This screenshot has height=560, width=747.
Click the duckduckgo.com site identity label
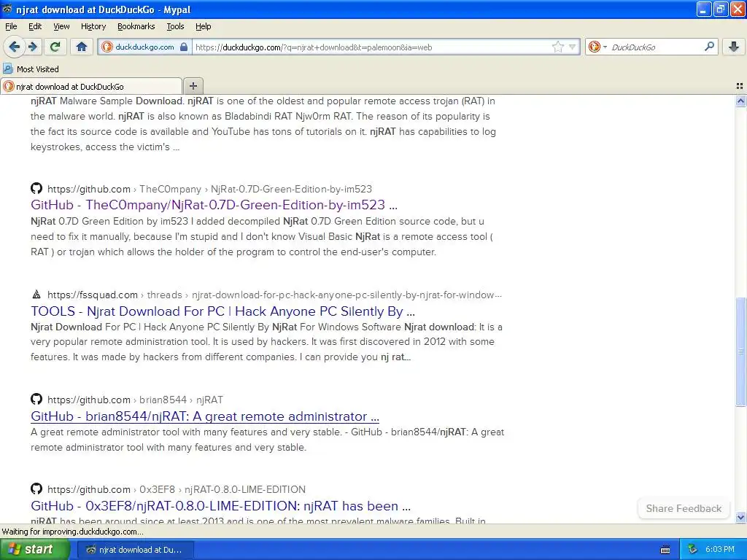coord(144,47)
